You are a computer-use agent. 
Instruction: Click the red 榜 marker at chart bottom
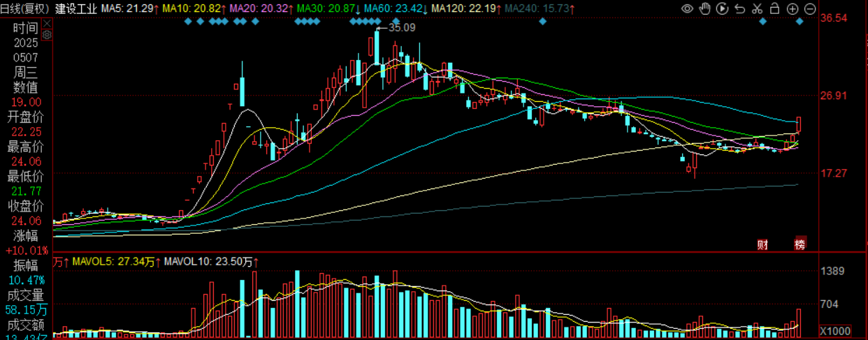click(x=800, y=244)
